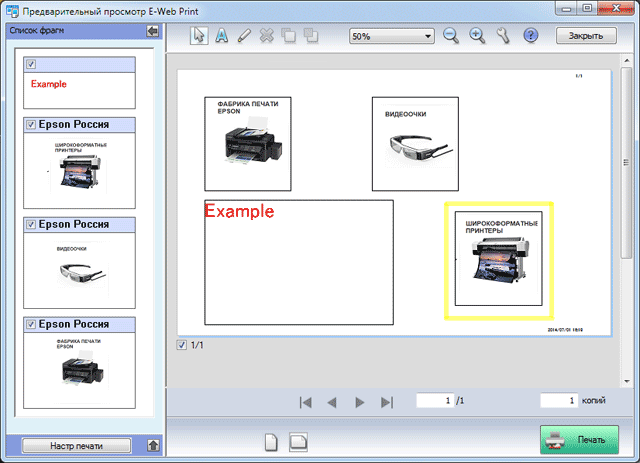Select the text tool with letter A
640x463 pixels.
click(220, 35)
